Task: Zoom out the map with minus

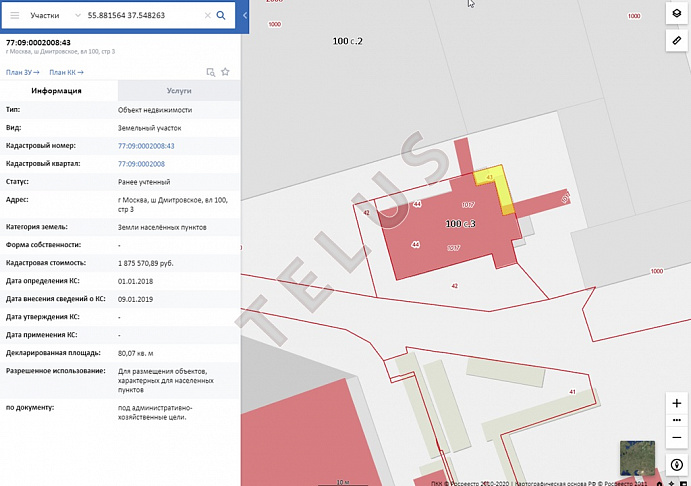Action: coord(676,438)
